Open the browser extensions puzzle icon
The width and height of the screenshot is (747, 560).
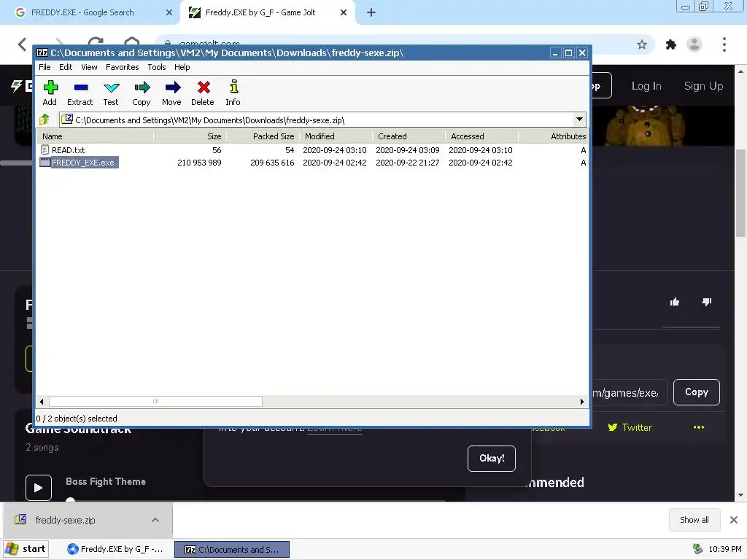click(x=671, y=44)
